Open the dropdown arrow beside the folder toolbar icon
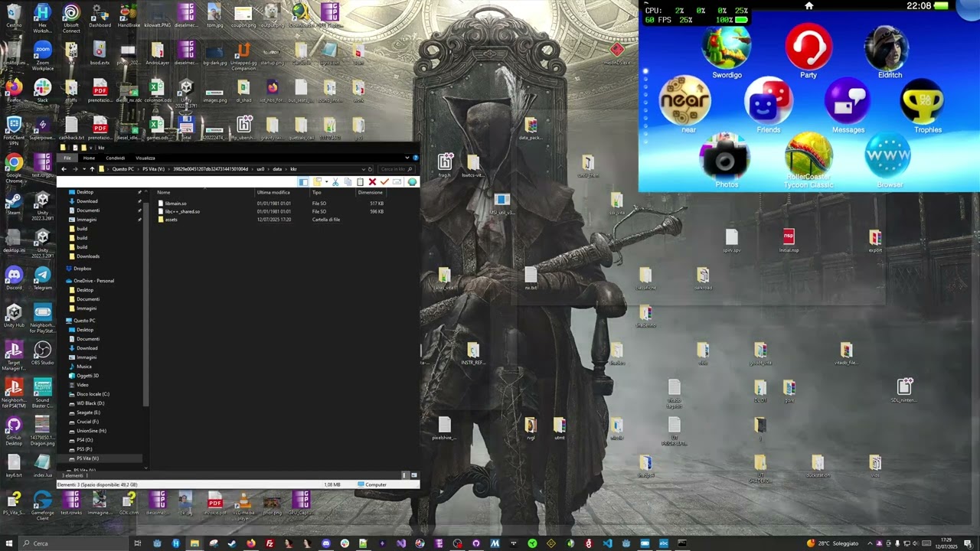980x551 pixels. pos(326,182)
